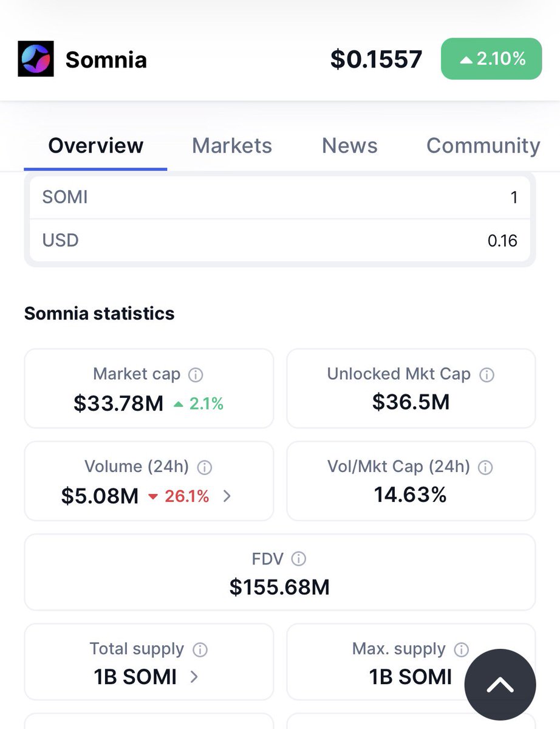Tap the scroll-to-top arrow button
The image size is (560, 729).
pos(500,685)
